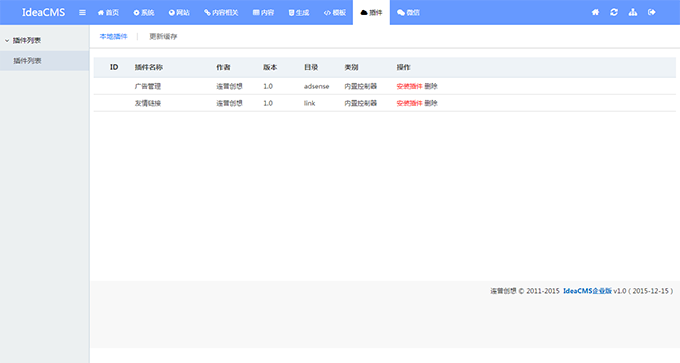Open the IdeaCMS企业版 footer link
Image resolution: width=680 pixels, height=363 pixels.
[587, 291]
